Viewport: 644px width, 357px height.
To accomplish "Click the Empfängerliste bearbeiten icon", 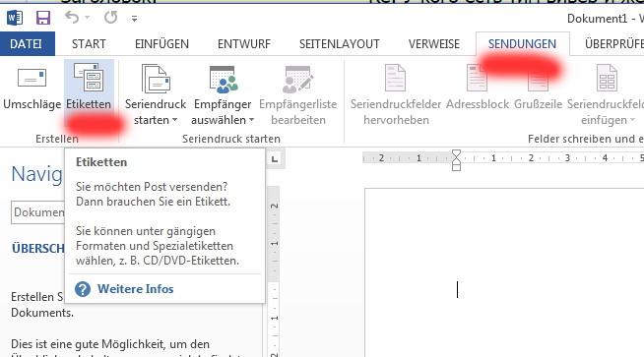I will (298, 79).
